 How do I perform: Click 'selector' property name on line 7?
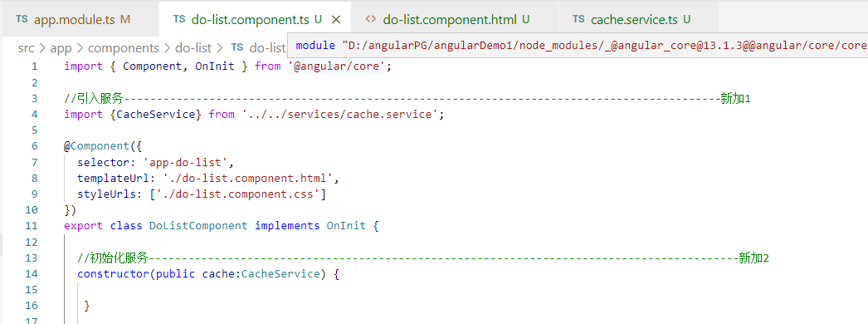coord(104,163)
